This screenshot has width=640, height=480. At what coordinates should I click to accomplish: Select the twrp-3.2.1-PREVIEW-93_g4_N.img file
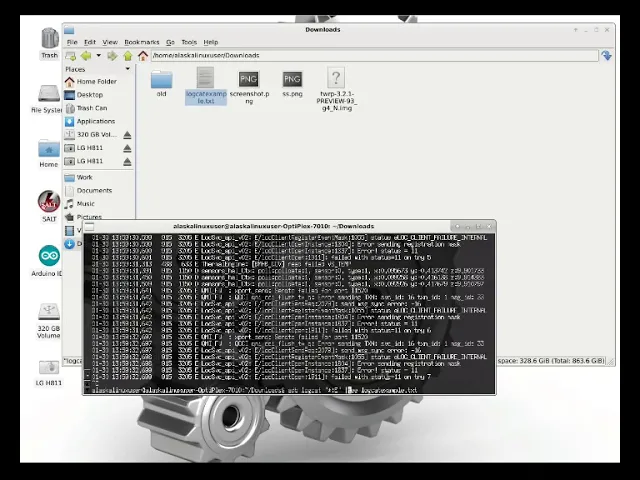tap(336, 89)
